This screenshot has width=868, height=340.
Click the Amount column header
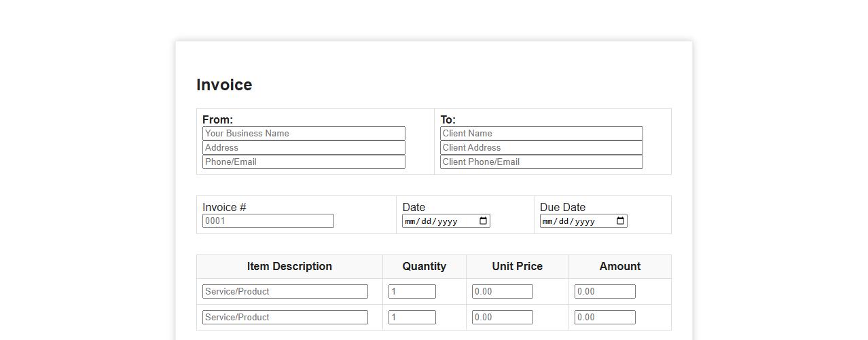pos(620,266)
